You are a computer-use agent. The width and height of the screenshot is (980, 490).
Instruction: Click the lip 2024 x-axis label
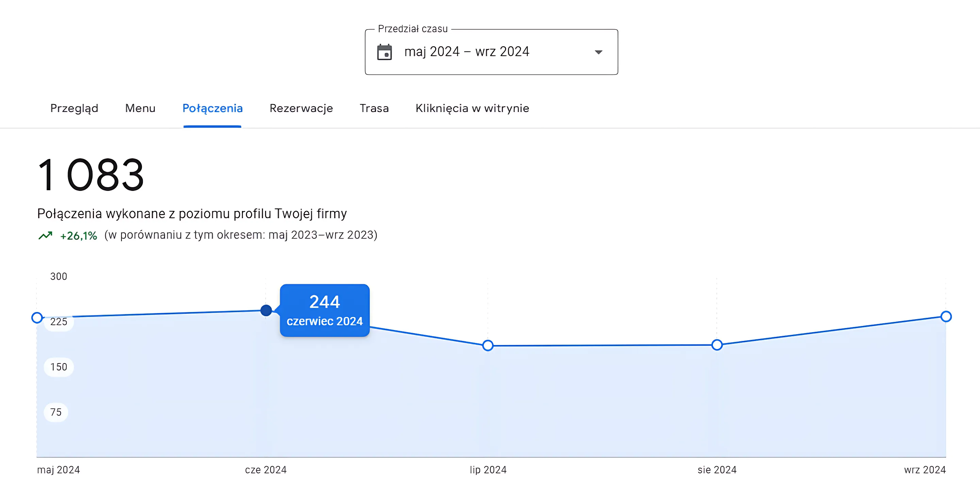(488, 470)
